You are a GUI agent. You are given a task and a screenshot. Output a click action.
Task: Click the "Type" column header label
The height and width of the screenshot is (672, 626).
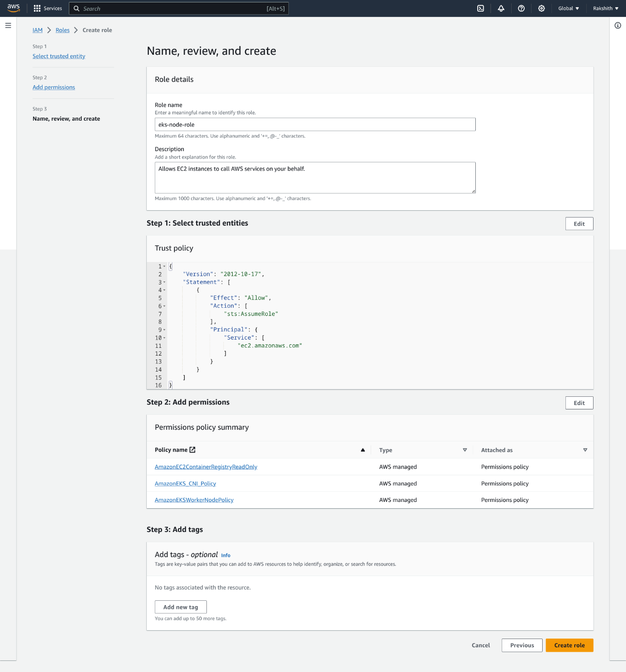(x=386, y=450)
